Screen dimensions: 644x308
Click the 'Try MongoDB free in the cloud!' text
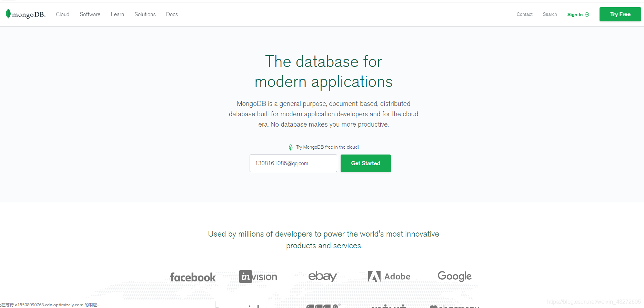[x=328, y=147]
